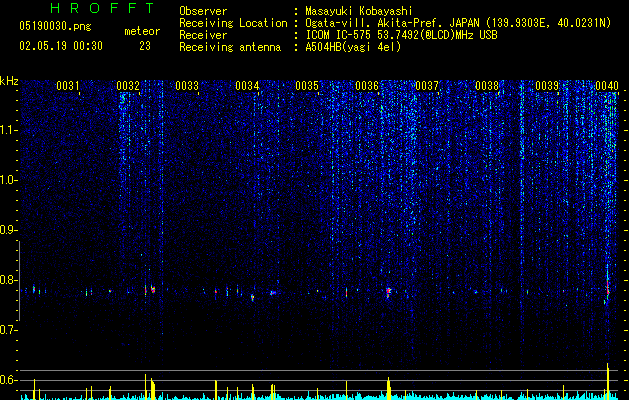Screen dimensions: 629x400
Task: Click the 0032 time marker
Action: coord(128,86)
